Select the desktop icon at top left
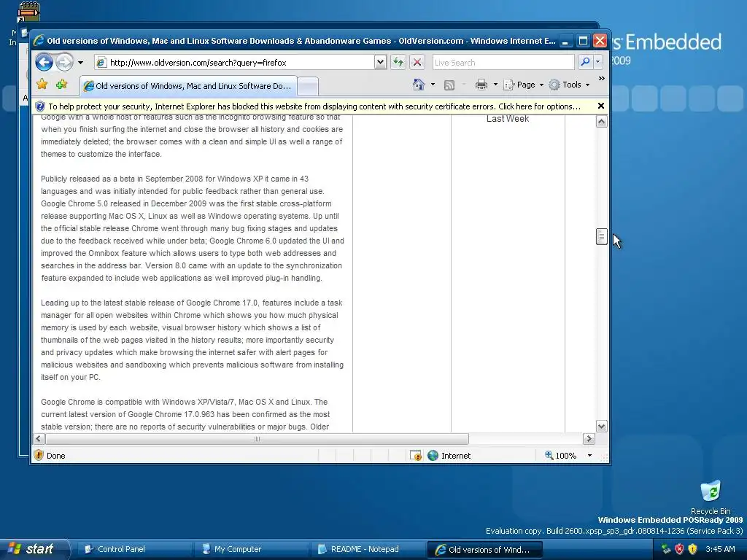The height and width of the screenshot is (560, 747). point(28,12)
